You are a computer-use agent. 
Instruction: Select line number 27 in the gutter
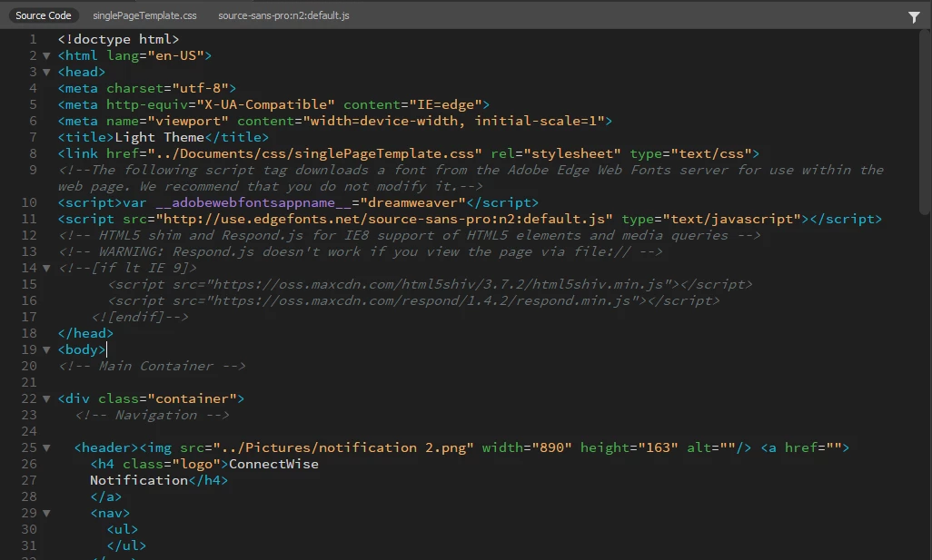(x=29, y=480)
